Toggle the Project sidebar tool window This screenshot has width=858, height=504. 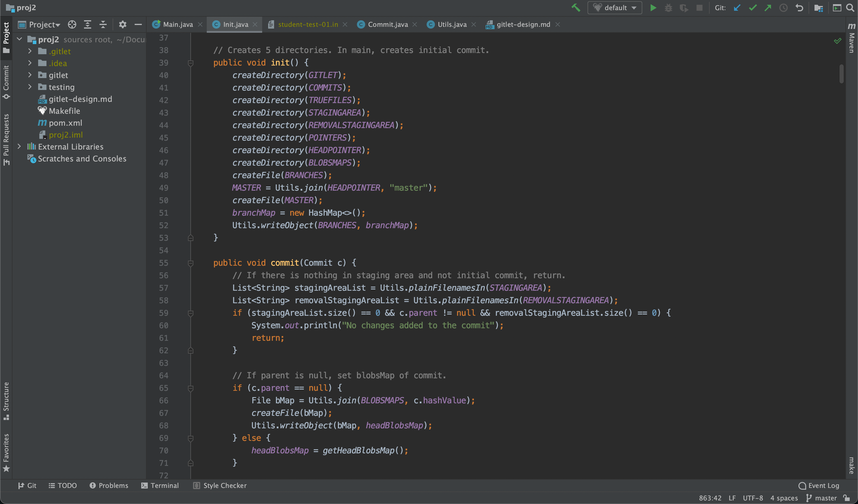click(x=6, y=38)
